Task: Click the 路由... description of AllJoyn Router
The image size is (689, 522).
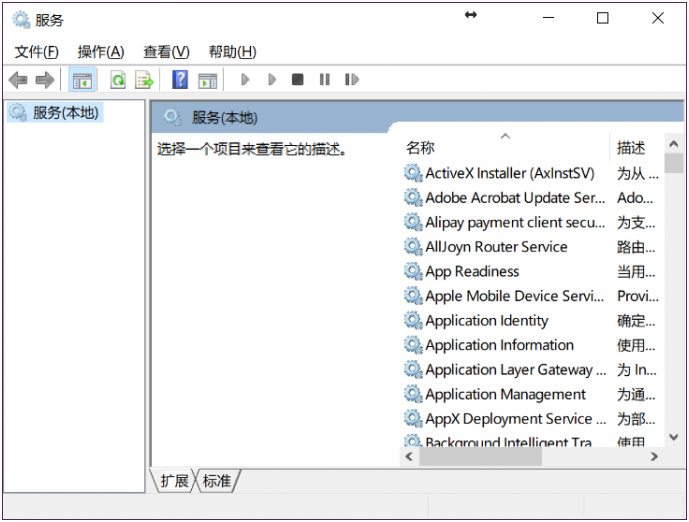Action: [x=636, y=248]
